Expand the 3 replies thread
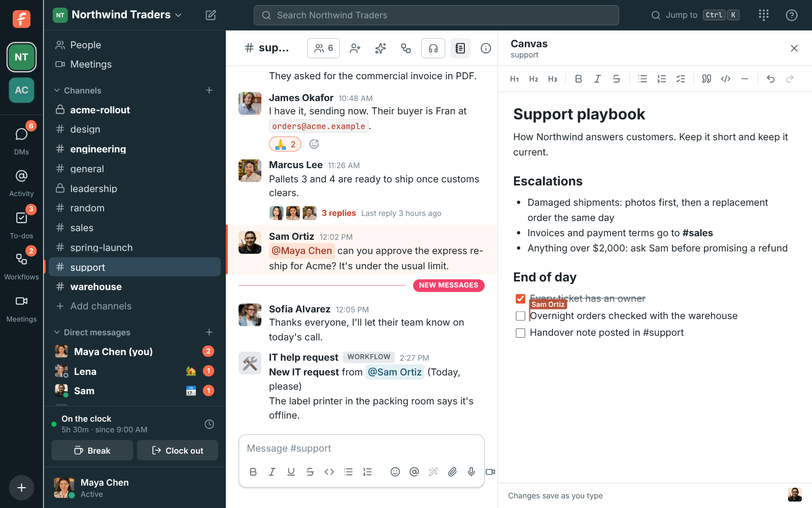This screenshot has height=508, width=812. tap(339, 213)
